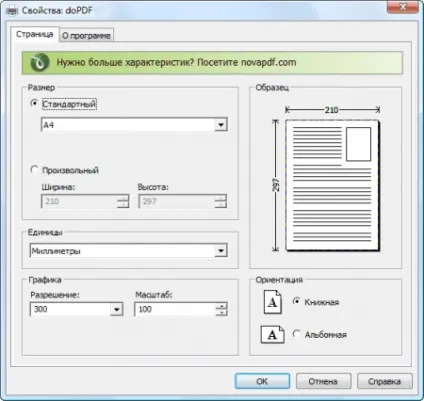Click the Масштаб scale input field
The height and width of the screenshot is (401, 424).
pyautogui.click(x=175, y=309)
